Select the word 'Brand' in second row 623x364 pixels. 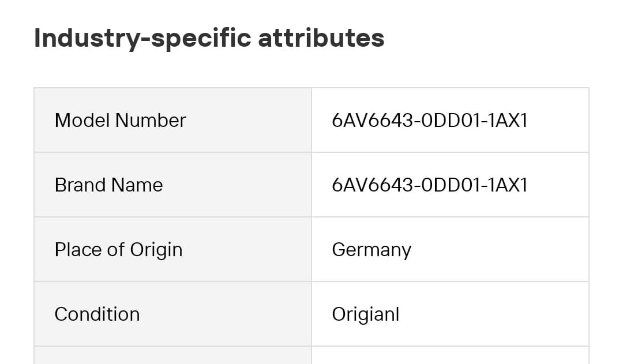pos(80,185)
